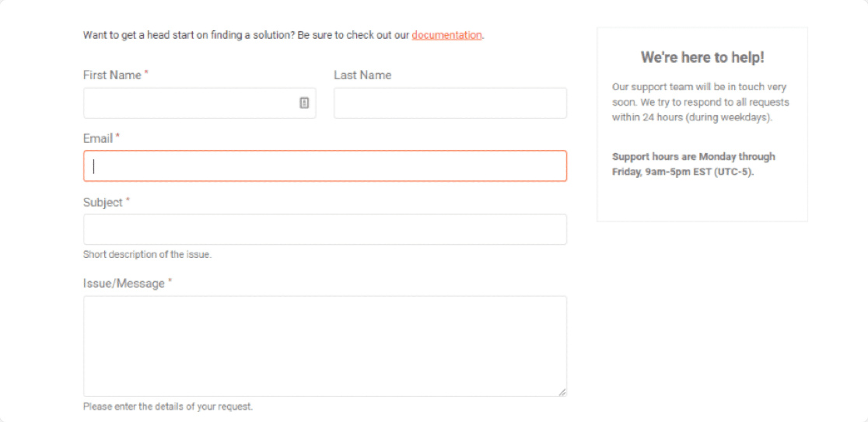868x422 pixels.
Task: Click into the Last Name field
Action: click(450, 103)
